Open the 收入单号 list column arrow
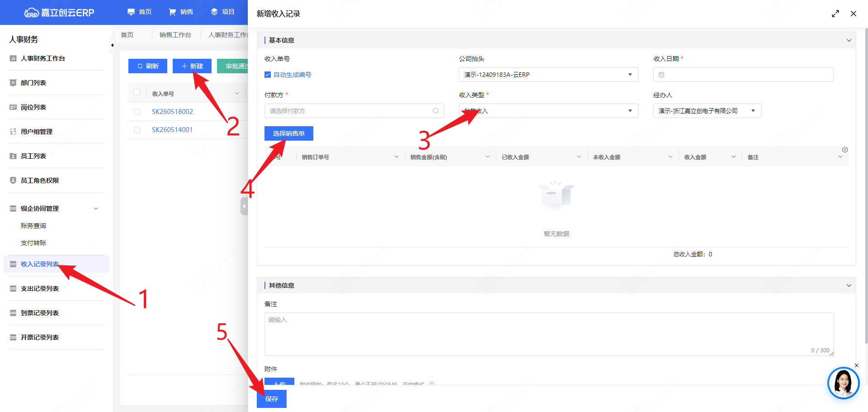This screenshot has width=868, height=412. coord(237,94)
